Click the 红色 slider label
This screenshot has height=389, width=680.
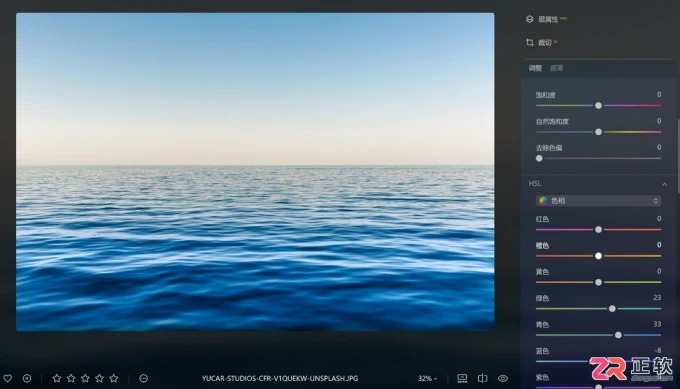click(542, 219)
